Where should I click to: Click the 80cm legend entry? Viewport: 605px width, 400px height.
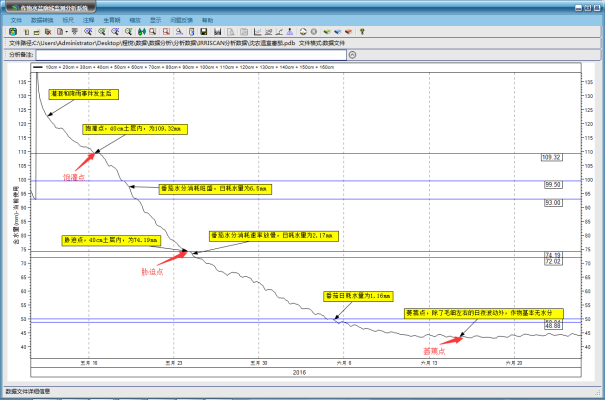[x=171, y=67]
